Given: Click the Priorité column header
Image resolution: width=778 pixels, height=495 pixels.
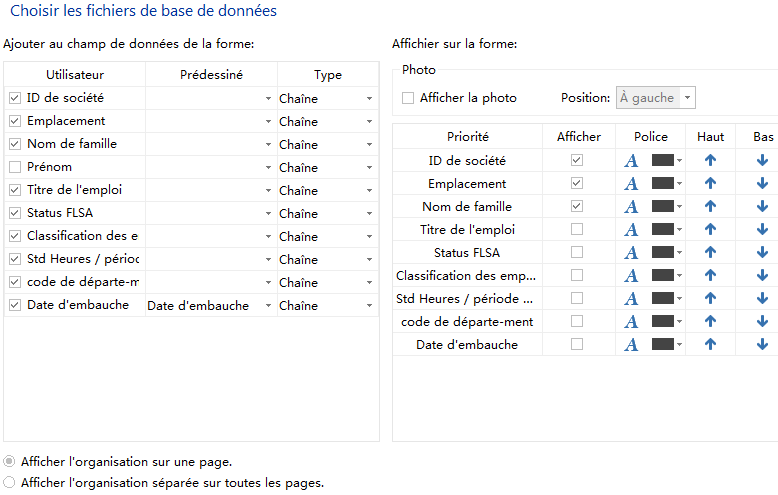Looking at the screenshot, I should [x=467, y=136].
